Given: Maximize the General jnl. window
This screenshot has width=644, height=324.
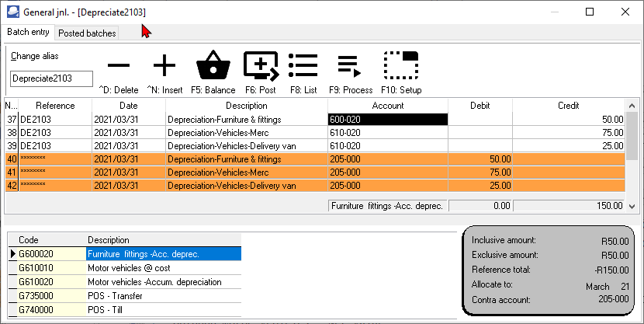Looking at the screenshot, I should 590,12.
